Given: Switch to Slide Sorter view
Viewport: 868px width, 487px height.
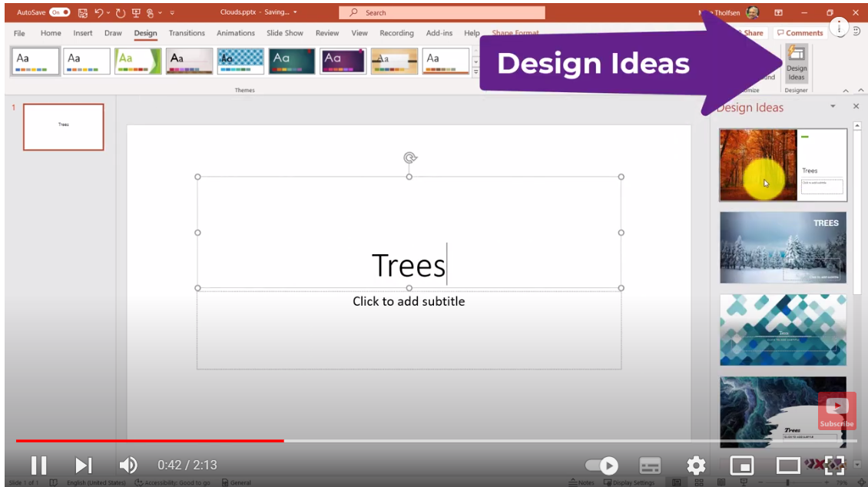Looking at the screenshot, I should (x=699, y=482).
